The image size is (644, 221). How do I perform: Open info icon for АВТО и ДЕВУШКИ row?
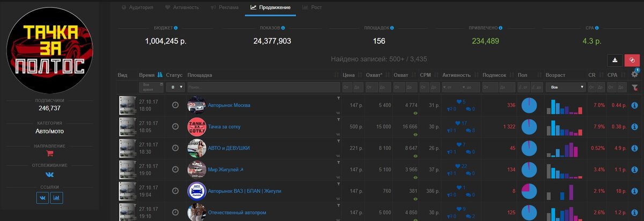pyautogui.click(x=635, y=148)
